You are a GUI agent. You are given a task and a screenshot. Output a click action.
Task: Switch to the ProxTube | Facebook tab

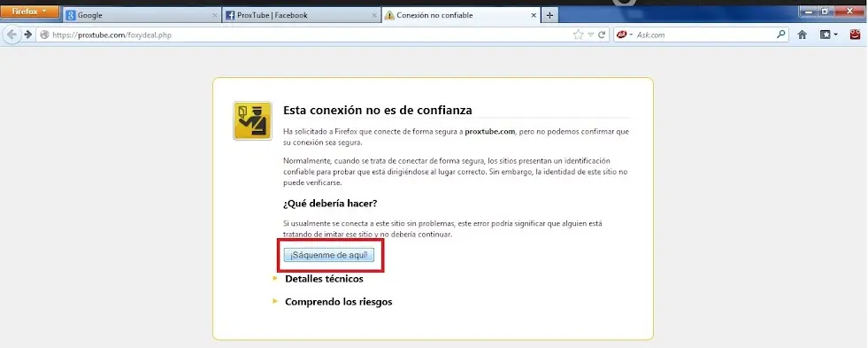pyautogui.click(x=302, y=16)
